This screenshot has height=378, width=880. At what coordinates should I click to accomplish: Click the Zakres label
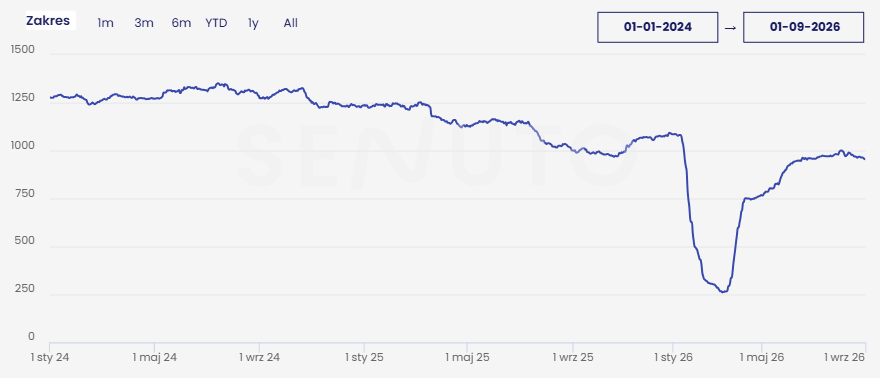[48, 21]
